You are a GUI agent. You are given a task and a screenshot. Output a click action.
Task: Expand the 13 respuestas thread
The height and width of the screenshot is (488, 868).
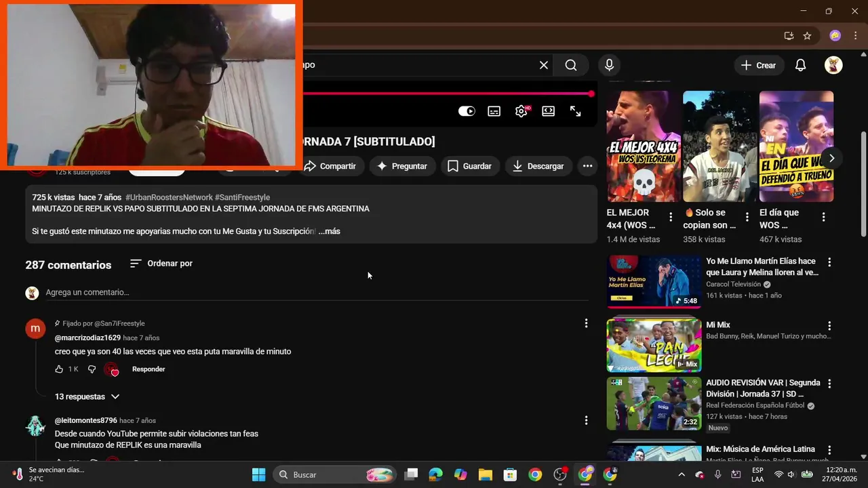pyautogui.click(x=87, y=396)
